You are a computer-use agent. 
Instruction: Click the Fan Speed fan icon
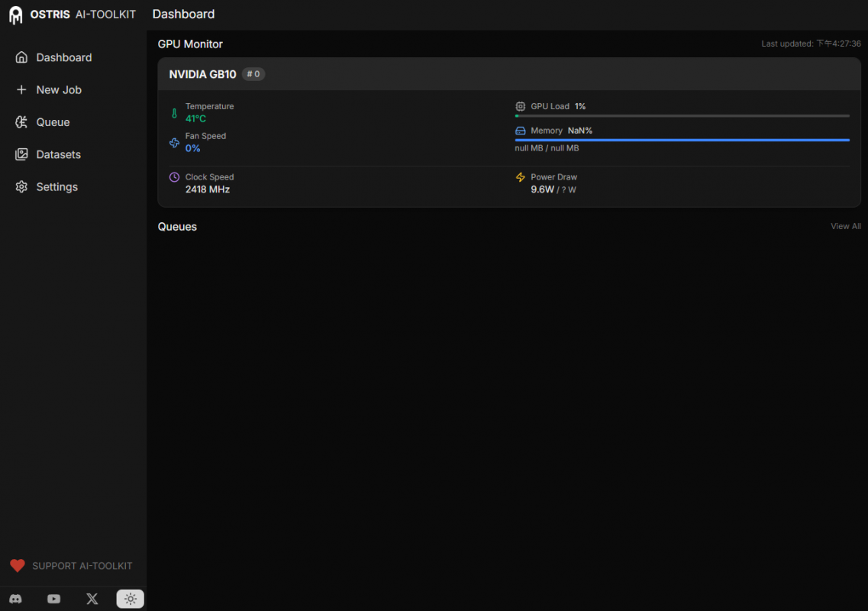click(174, 143)
